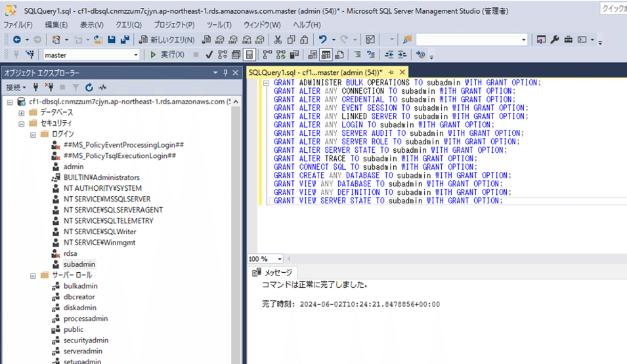The width and height of the screenshot is (627, 364).
Task: Open the クエリ(Q) menu
Action: pos(129,25)
